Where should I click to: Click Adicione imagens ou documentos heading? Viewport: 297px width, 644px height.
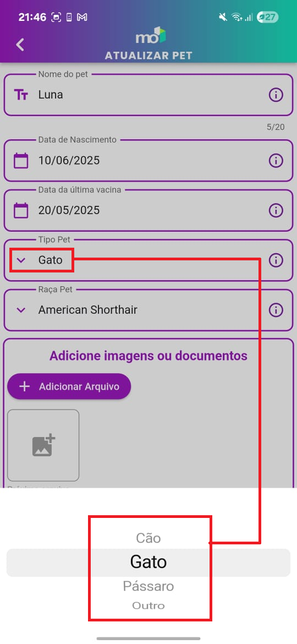(148, 355)
